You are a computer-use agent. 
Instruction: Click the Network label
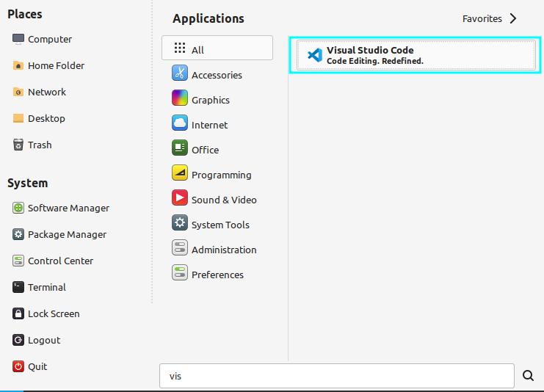point(47,92)
